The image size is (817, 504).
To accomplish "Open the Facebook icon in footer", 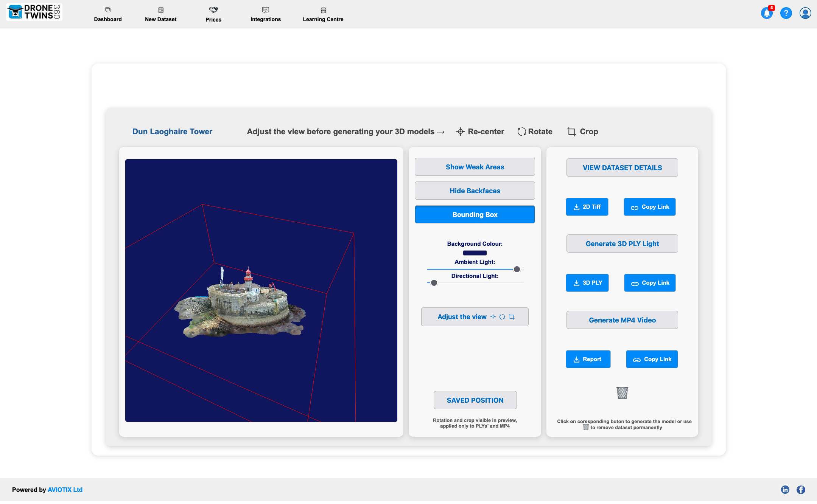I will 801,490.
